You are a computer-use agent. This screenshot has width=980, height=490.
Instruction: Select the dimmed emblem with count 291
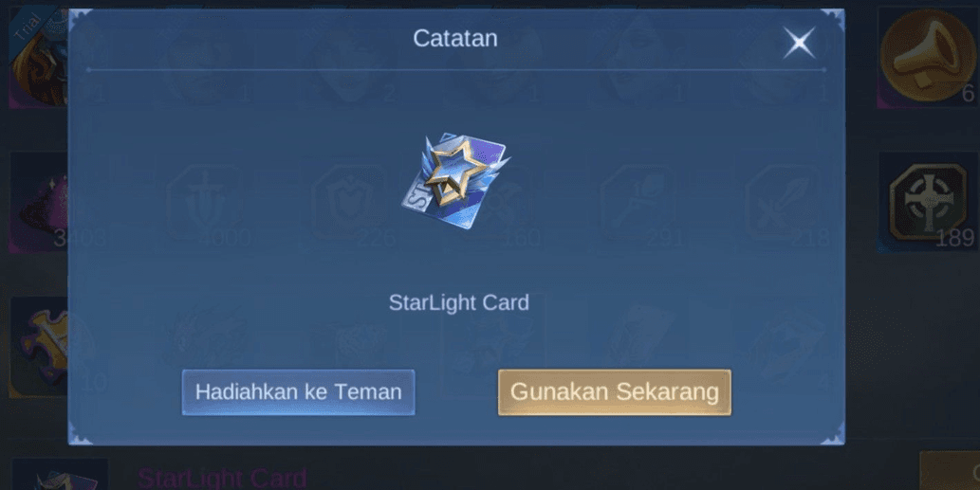coord(638,203)
